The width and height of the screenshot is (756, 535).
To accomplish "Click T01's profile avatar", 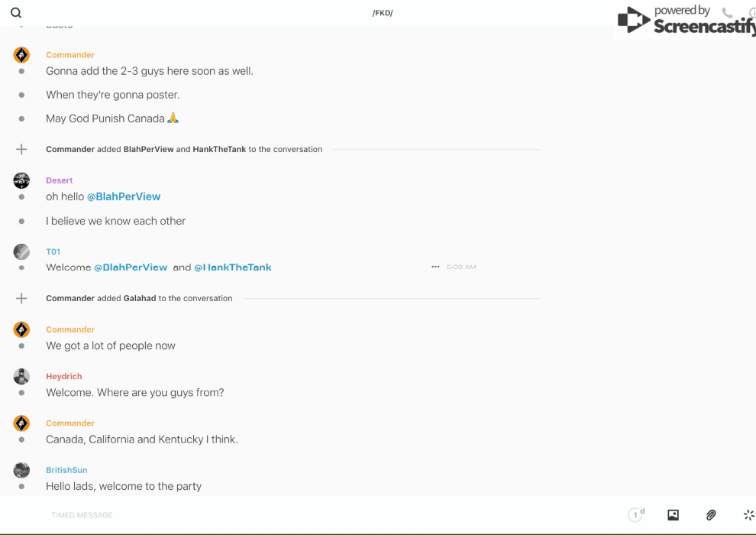I will click(21, 251).
